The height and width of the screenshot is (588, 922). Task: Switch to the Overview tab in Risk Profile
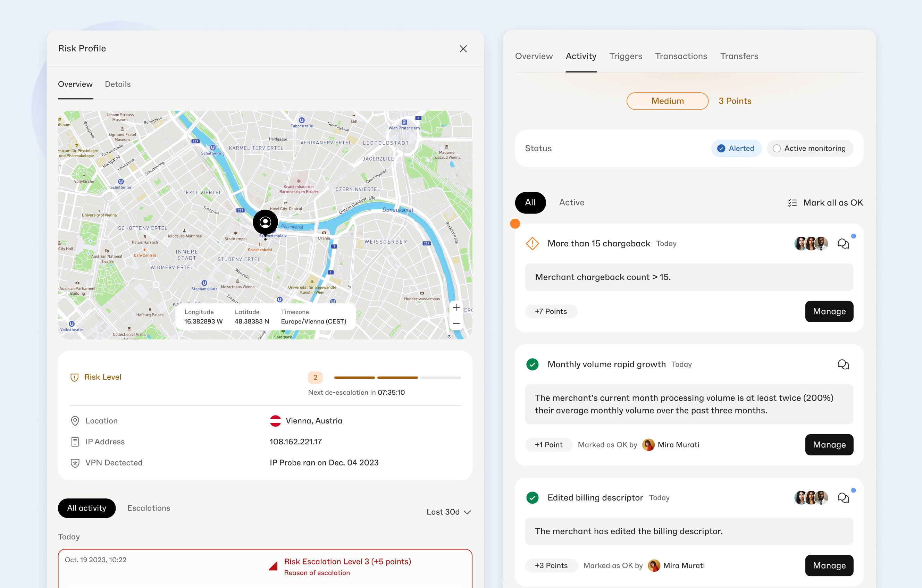click(75, 84)
